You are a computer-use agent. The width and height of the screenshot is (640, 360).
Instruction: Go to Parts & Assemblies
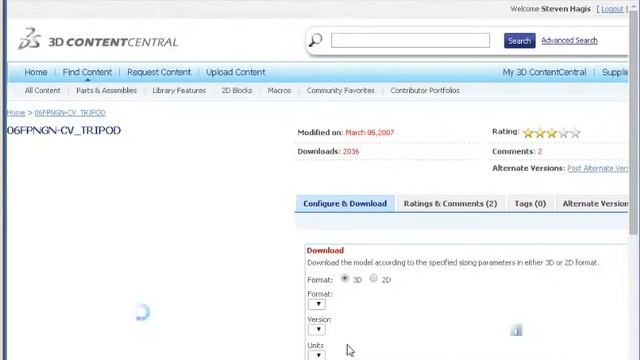(107, 91)
